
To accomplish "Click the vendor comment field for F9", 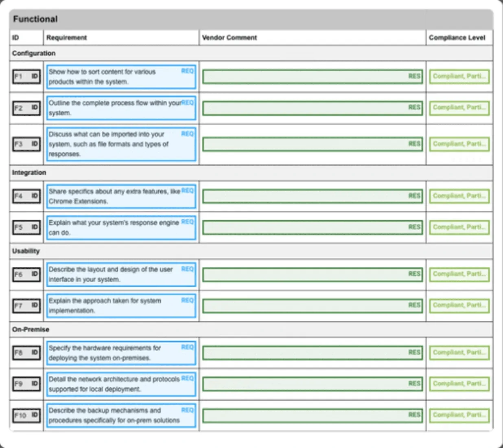I will [313, 384].
